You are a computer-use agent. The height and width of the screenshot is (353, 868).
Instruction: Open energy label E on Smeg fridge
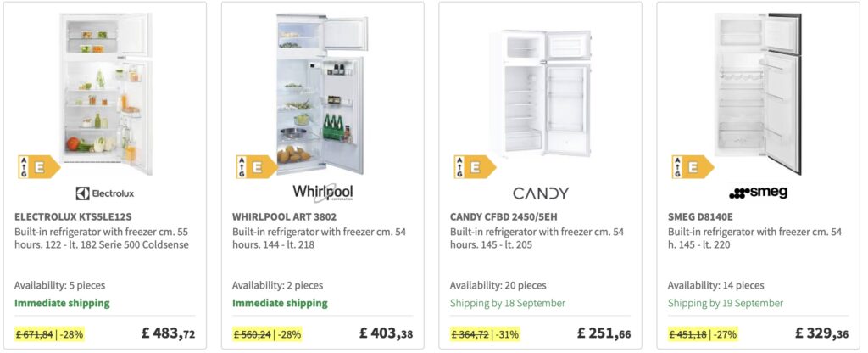(693, 167)
